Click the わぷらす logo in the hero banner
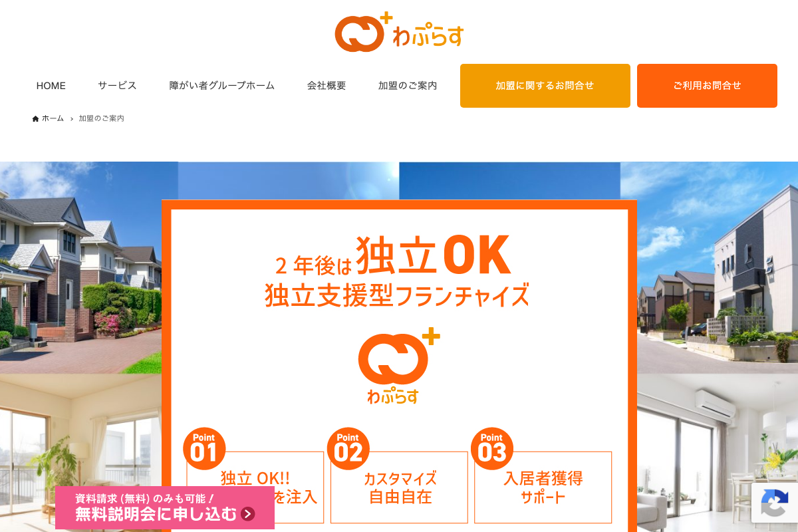Viewport: 798px width, 532px height. 398,366
